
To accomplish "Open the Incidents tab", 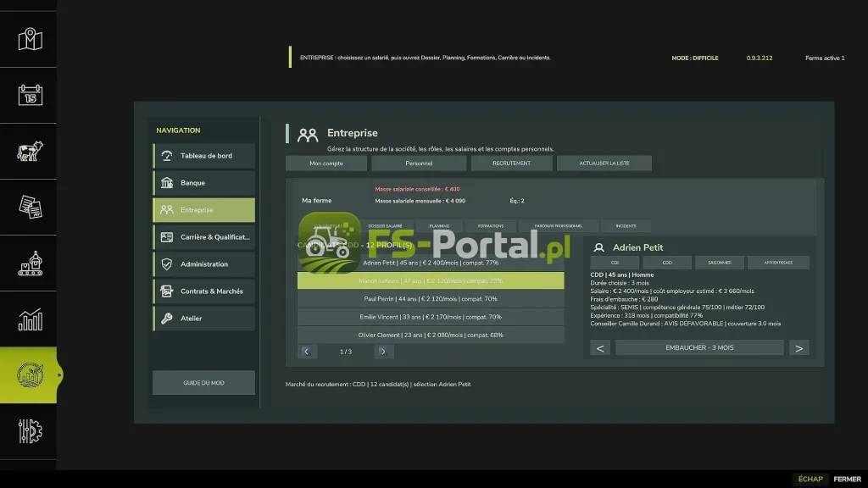I will pos(626,225).
